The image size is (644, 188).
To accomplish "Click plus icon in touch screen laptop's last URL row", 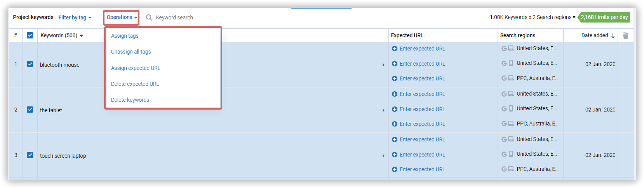I will coord(395,169).
